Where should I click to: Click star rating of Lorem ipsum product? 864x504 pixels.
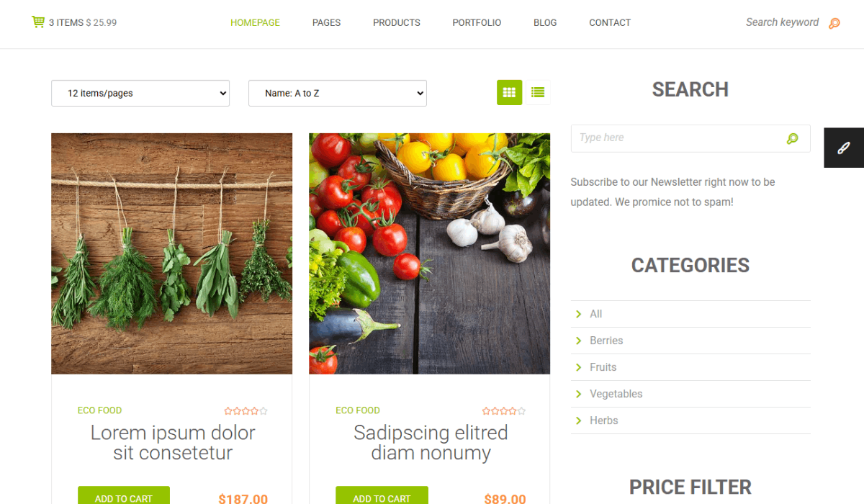(x=246, y=411)
